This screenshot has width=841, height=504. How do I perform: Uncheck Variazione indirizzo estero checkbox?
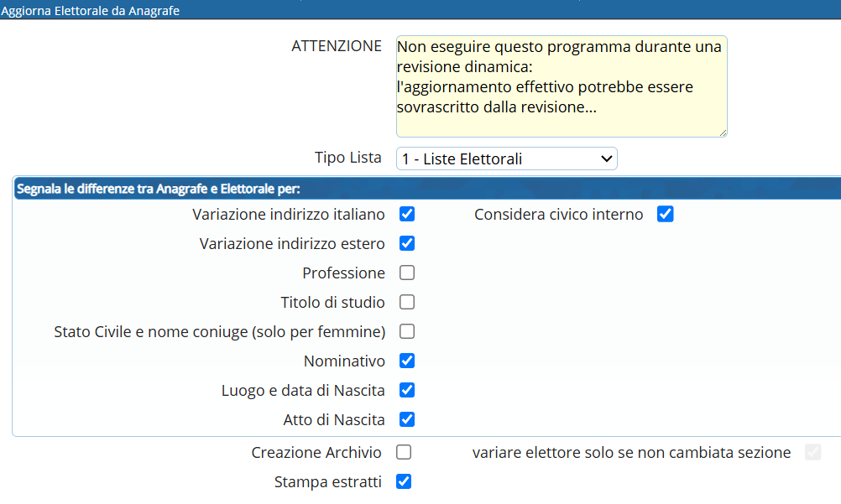[407, 243]
